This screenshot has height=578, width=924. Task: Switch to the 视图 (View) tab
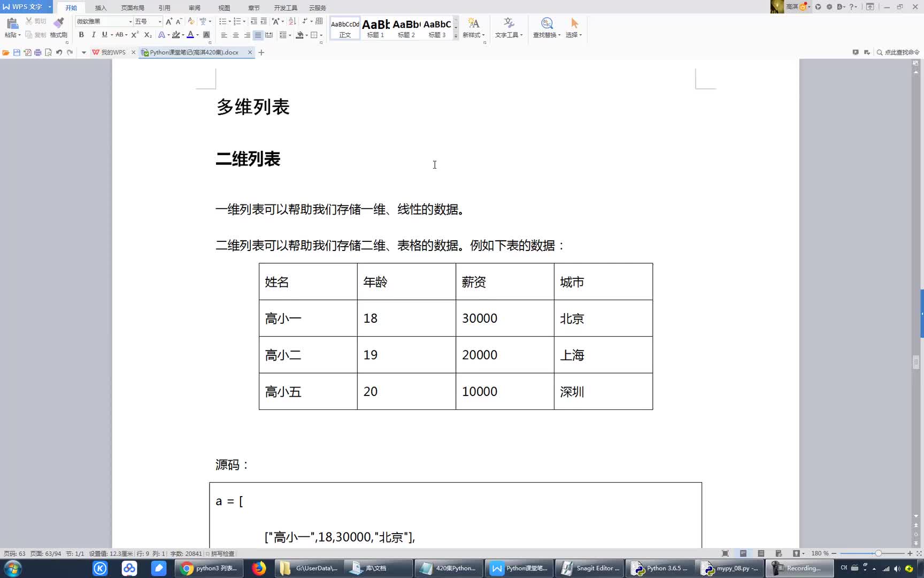(224, 8)
